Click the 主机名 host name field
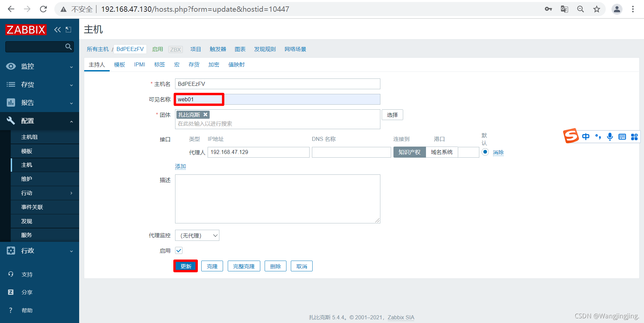Image resolution: width=644 pixels, height=323 pixels. coord(278,84)
